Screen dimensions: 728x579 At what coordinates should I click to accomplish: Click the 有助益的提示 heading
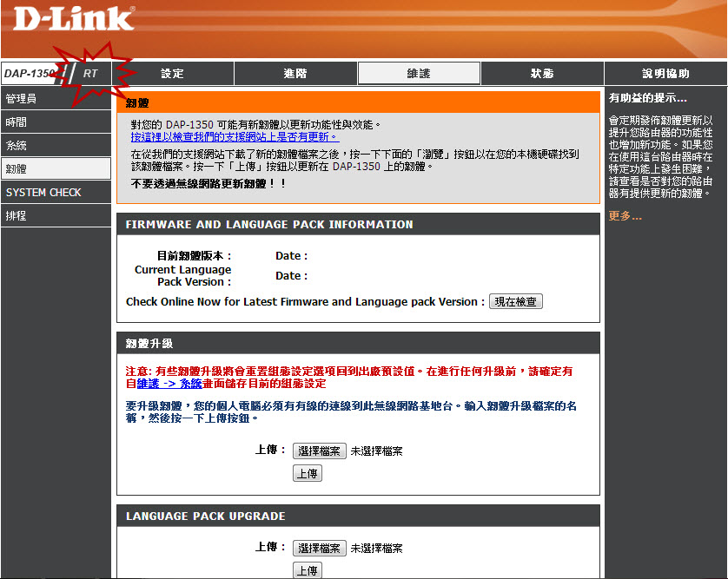(648, 98)
